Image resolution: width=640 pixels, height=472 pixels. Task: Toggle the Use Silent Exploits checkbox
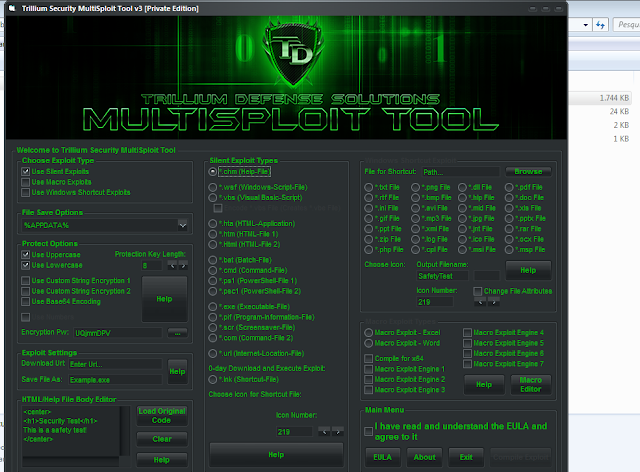26,171
